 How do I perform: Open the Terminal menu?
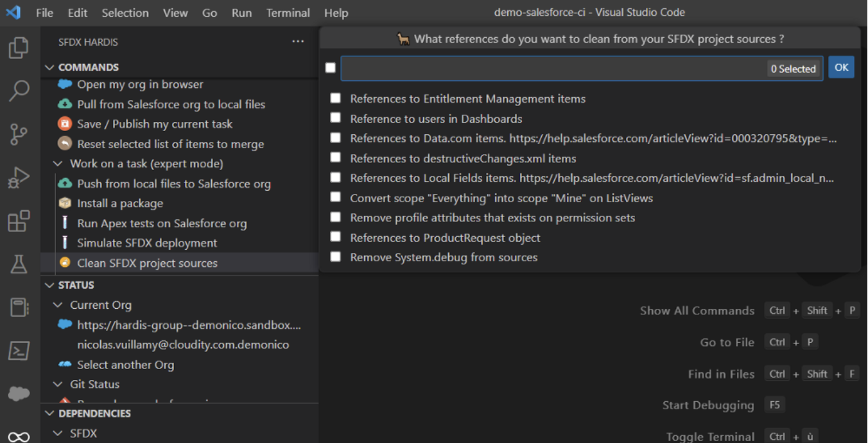pos(288,13)
